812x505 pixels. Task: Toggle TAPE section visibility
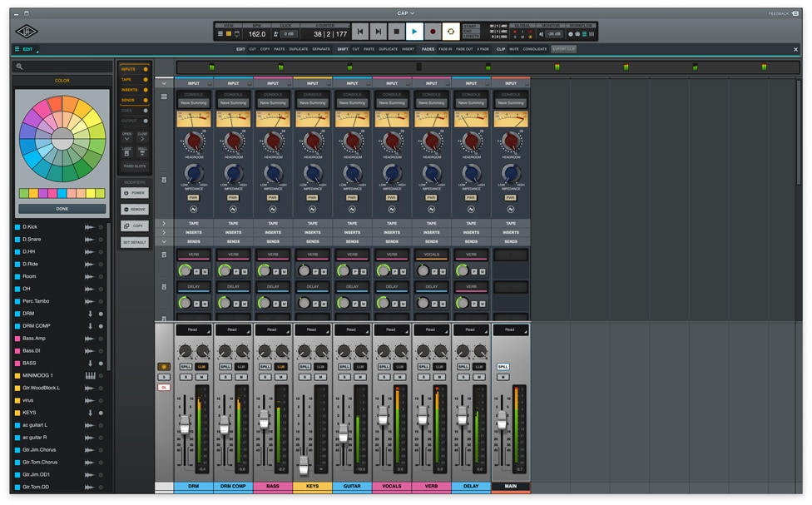[146, 79]
